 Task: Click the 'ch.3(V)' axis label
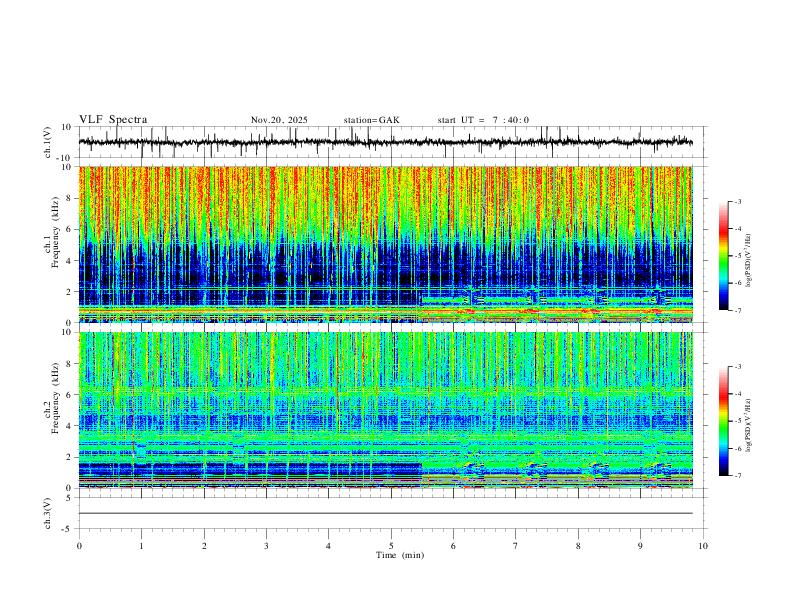48,513
